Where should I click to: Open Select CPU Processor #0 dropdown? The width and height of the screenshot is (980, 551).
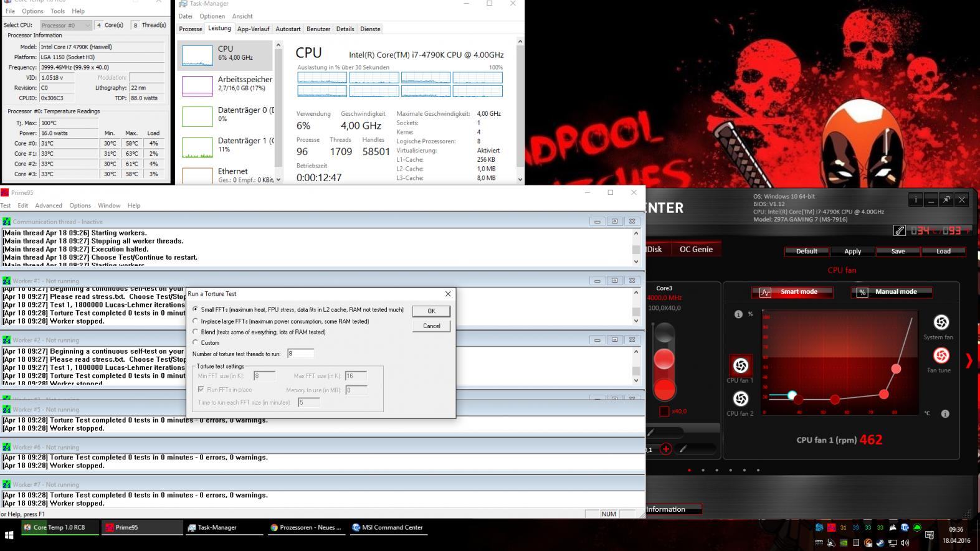click(x=65, y=25)
